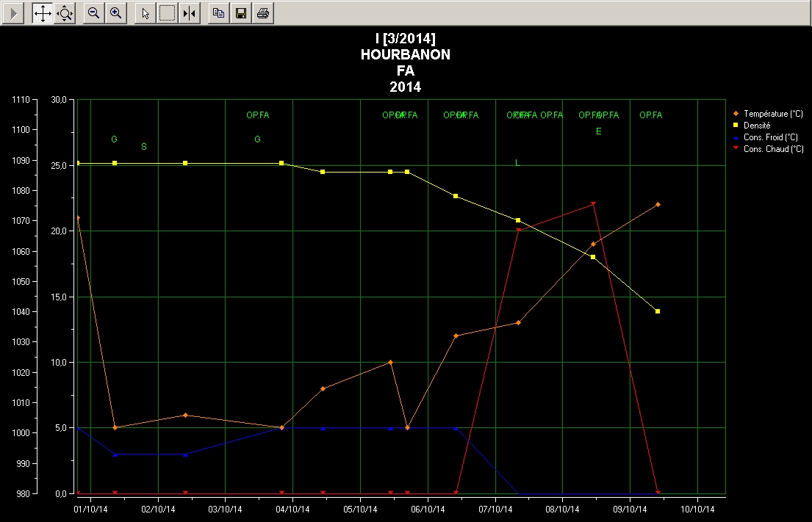The width and height of the screenshot is (812, 522).
Task: Click the Température (°C) legend entry
Action: tap(772, 114)
